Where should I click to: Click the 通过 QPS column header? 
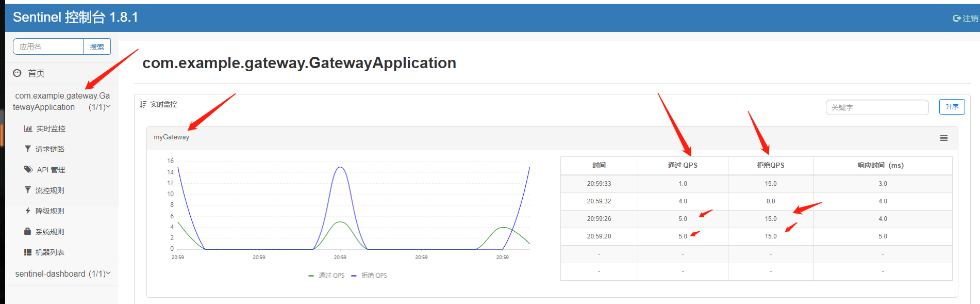tap(683, 165)
